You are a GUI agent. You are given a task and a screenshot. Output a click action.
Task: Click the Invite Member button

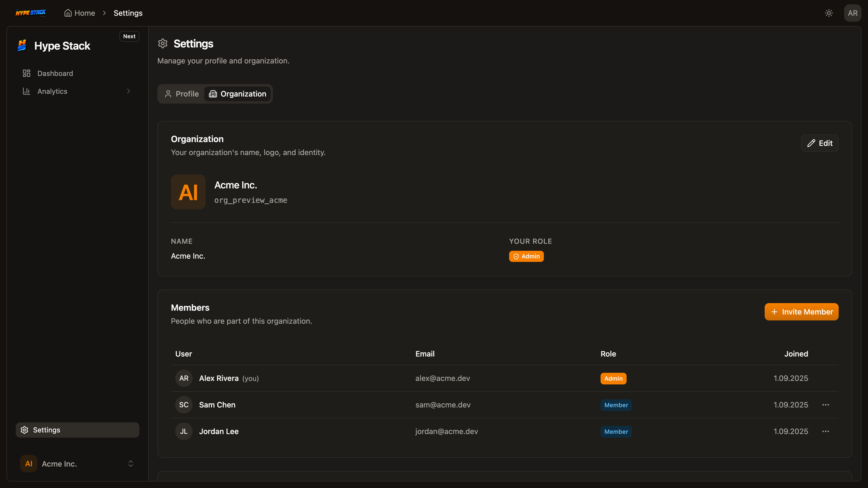tap(801, 312)
